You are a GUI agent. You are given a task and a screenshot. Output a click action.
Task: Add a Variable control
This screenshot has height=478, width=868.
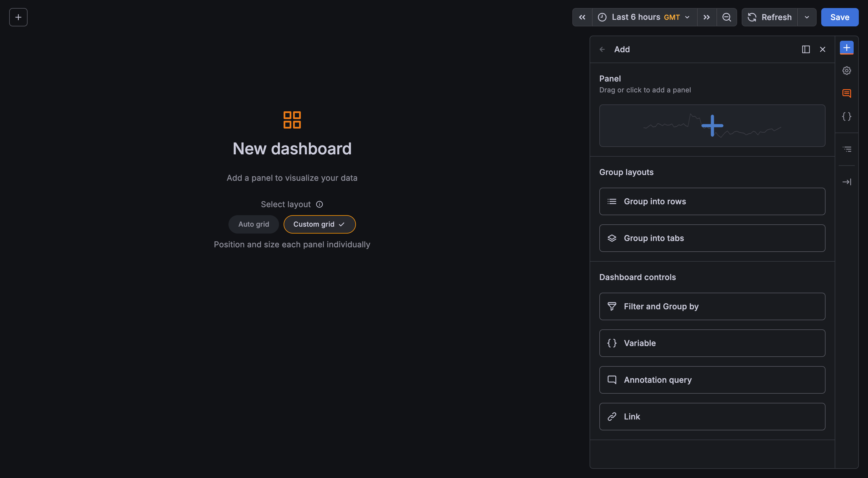(x=712, y=343)
